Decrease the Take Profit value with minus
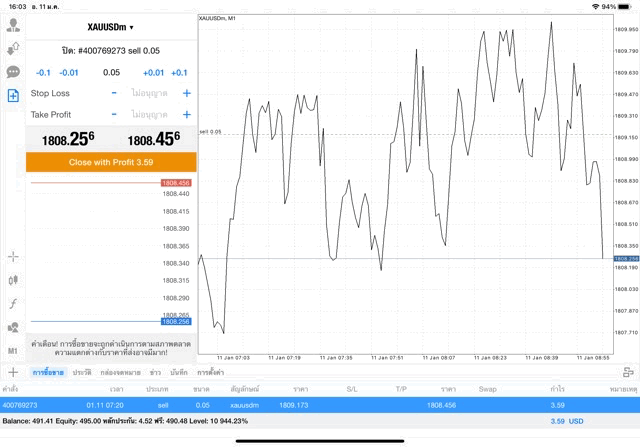 114,114
